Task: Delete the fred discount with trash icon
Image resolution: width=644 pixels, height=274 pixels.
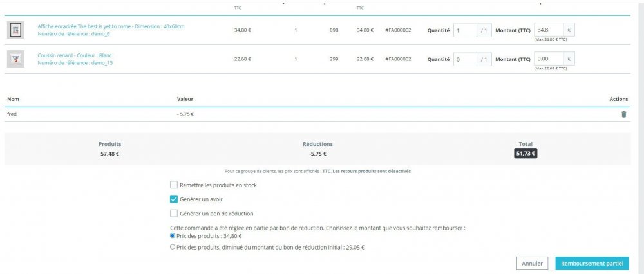Action: 623,114
